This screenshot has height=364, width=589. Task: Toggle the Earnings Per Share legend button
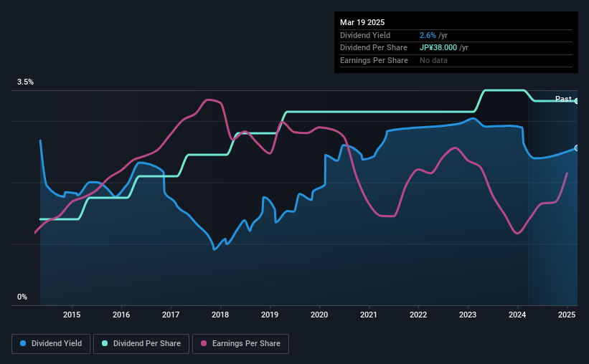pyautogui.click(x=240, y=344)
